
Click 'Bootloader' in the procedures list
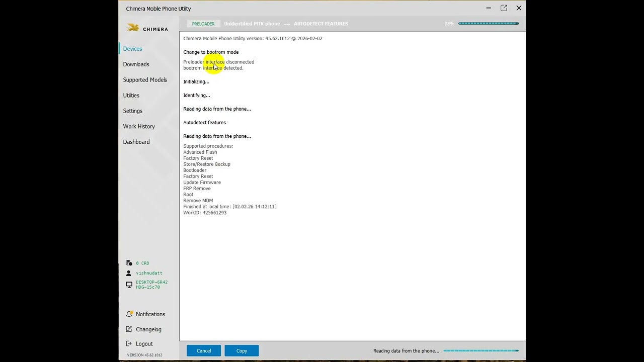tap(195, 170)
